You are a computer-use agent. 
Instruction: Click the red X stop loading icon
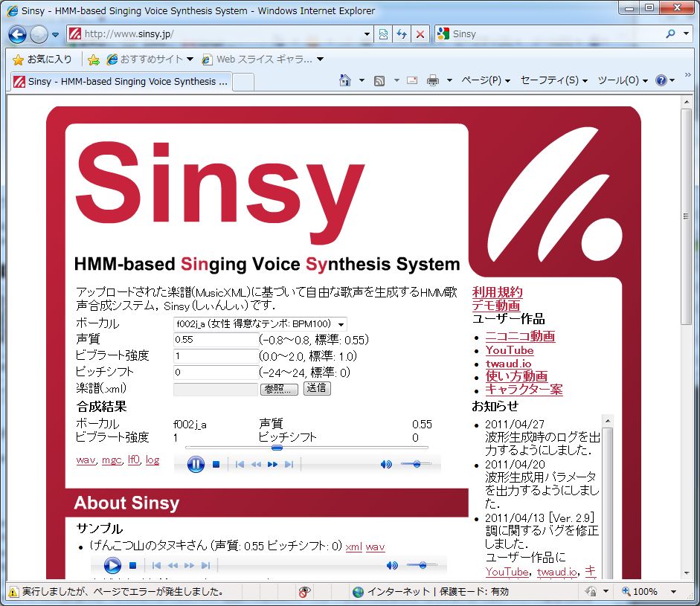[x=420, y=34]
